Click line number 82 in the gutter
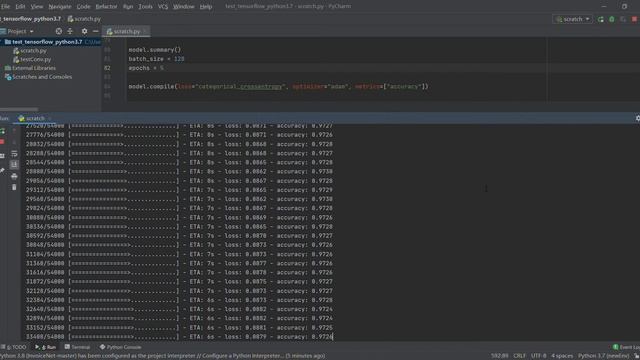 107,68
